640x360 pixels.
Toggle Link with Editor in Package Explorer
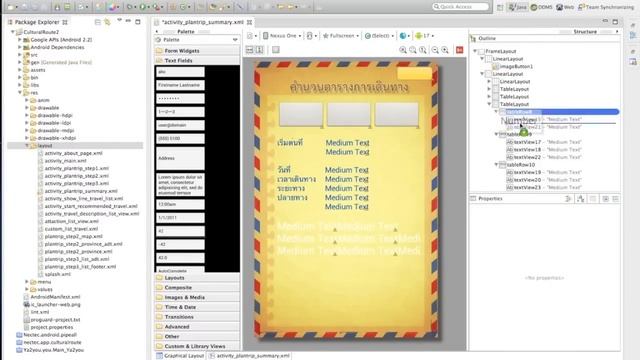click(107, 22)
